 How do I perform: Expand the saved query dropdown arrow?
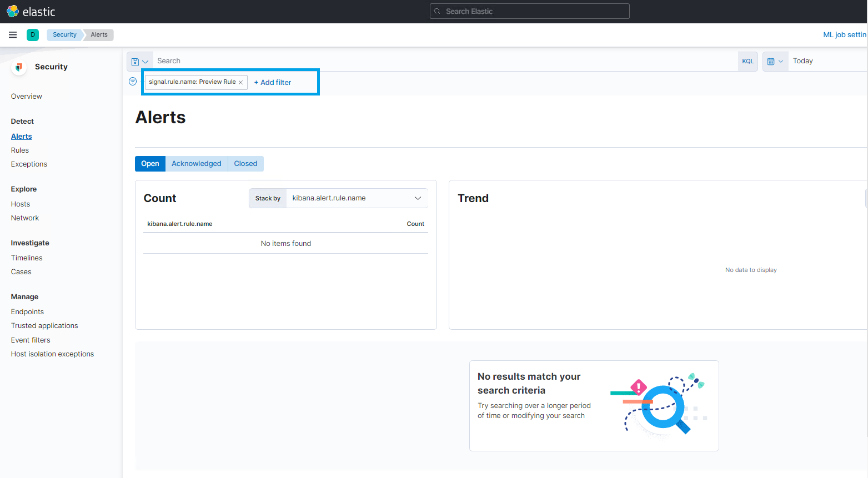(x=145, y=61)
